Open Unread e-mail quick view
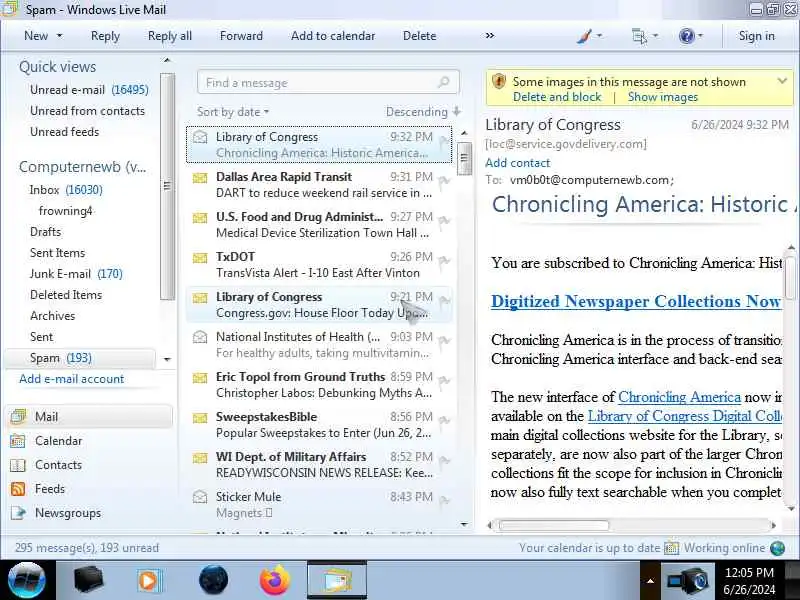Viewport: 800px width, 600px height. [89, 90]
